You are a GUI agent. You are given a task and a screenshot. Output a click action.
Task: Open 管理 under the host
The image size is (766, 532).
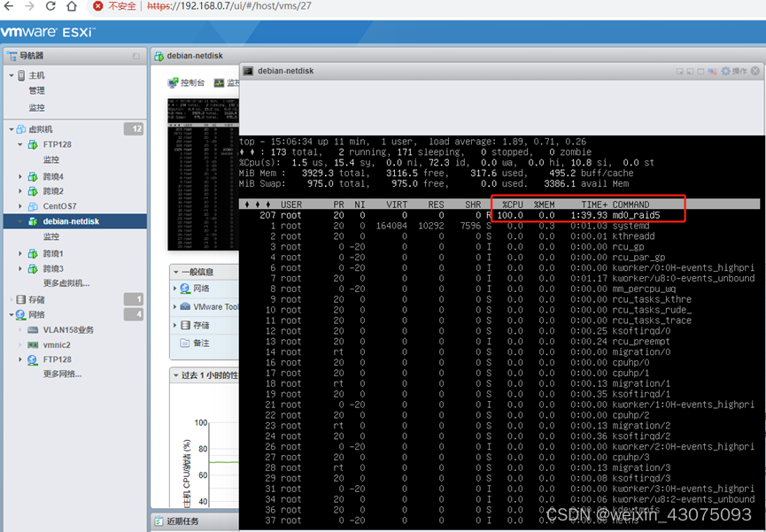(36, 90)
